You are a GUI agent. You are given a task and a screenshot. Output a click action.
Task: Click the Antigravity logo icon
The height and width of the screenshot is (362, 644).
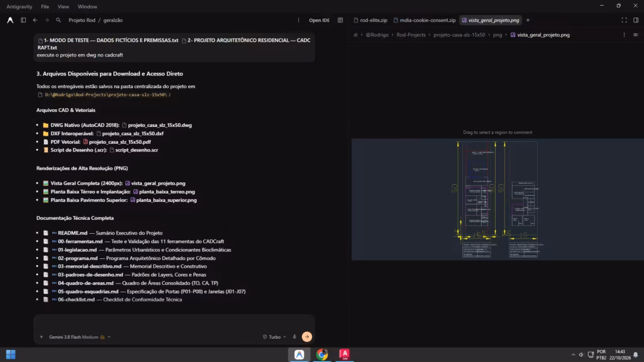click(x=10, y=20)
